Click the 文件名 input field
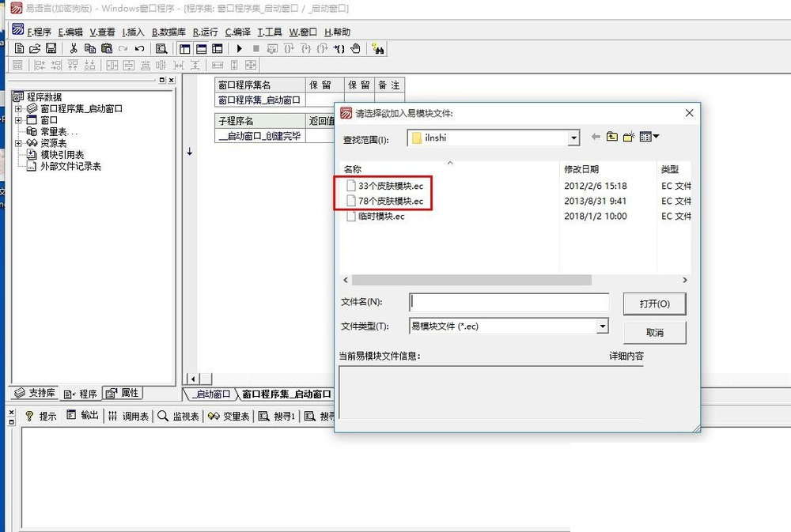791x532 pixels. pos(509,302)
